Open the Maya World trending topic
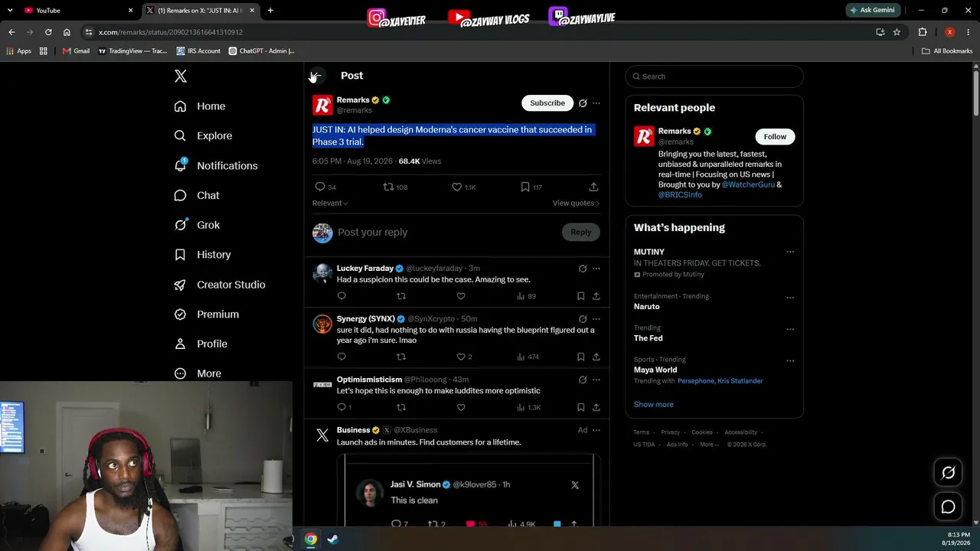This screenshot has width=980, height=551. 655,370
